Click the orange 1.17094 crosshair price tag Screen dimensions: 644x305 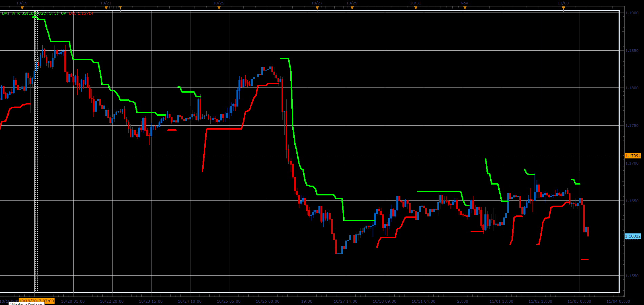point(633,156)
